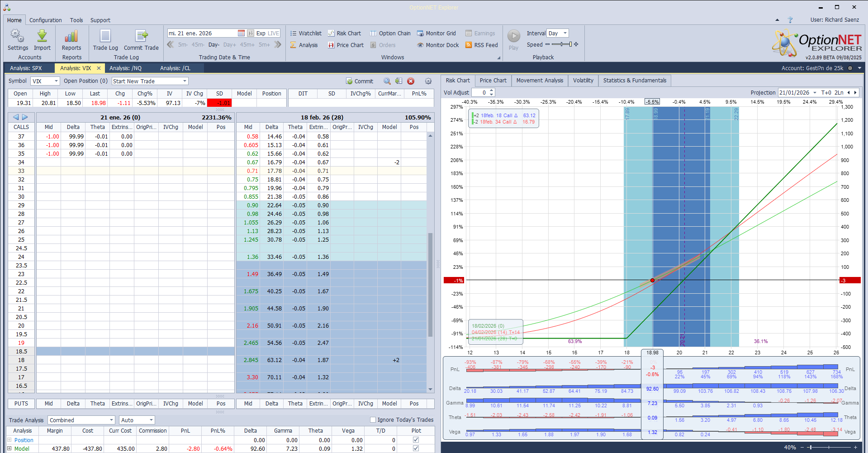Open the Combined trade analysis dropdown
This screenshot has width=868, height=453.
coord(112,420)
